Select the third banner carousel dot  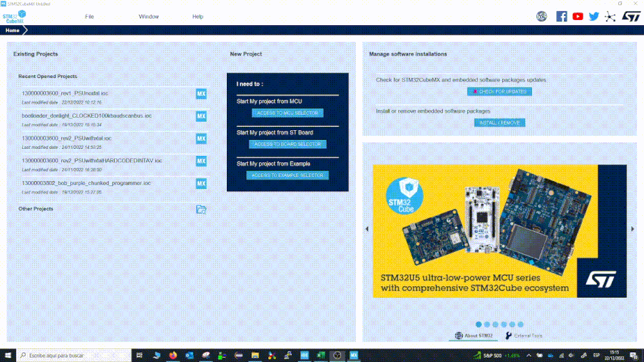[495, 324]
